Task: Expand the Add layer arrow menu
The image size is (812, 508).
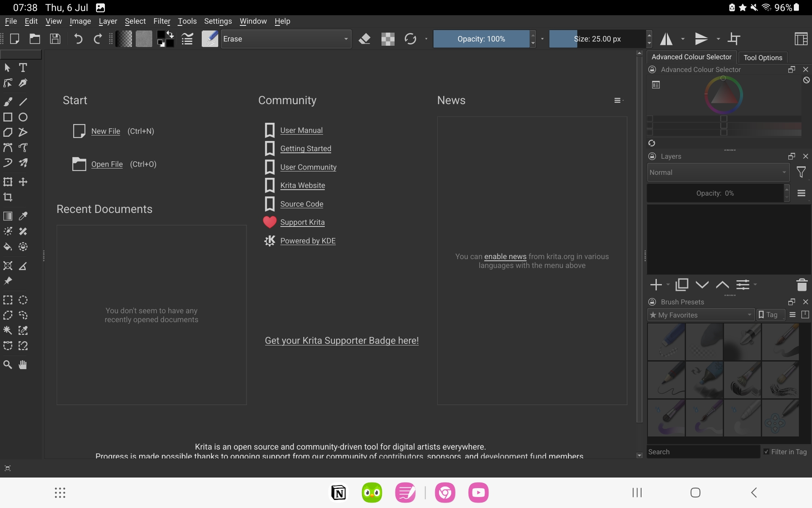Action: 668,285
